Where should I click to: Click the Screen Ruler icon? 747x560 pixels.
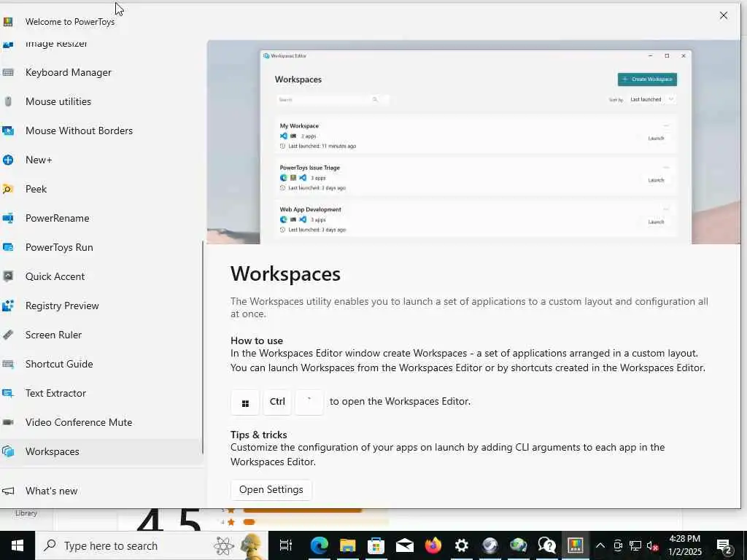[x=8, y=335]
